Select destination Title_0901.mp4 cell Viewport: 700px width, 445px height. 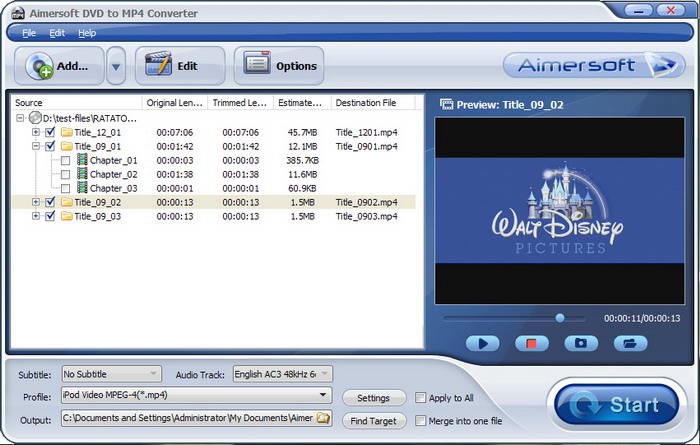pos(367,146)
